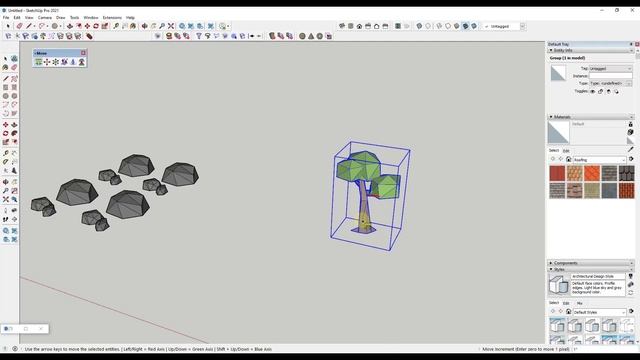Open the Roofing materials library dropdown
Screen dimensions: 640x360
click(x=599, y=160)
